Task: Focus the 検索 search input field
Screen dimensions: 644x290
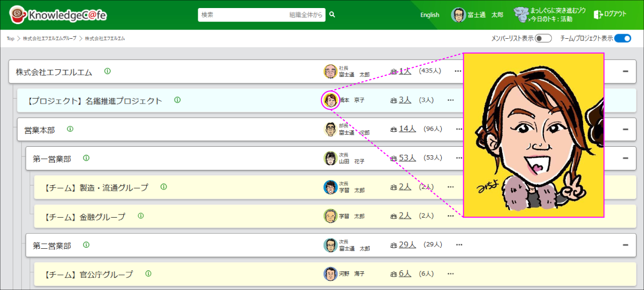Action: (x=242, y=15)
